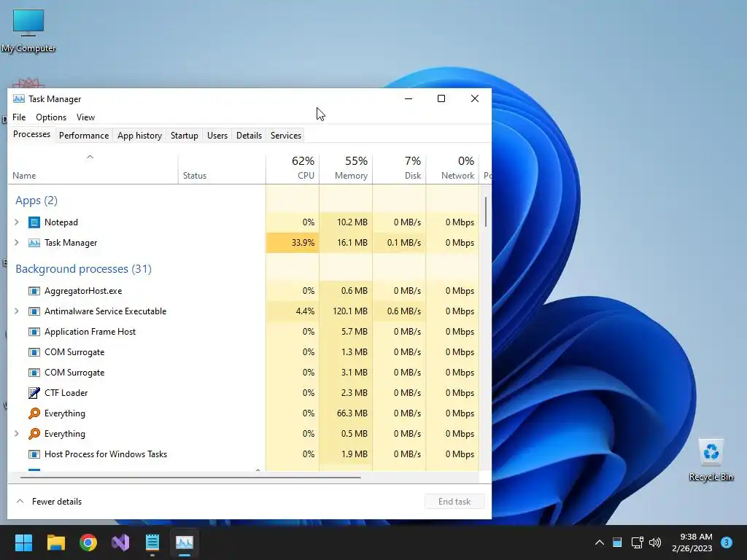Select the Antimalware Service Executable icon
The height and width of the screenshot is (560, 747).
tap(34, 311)
